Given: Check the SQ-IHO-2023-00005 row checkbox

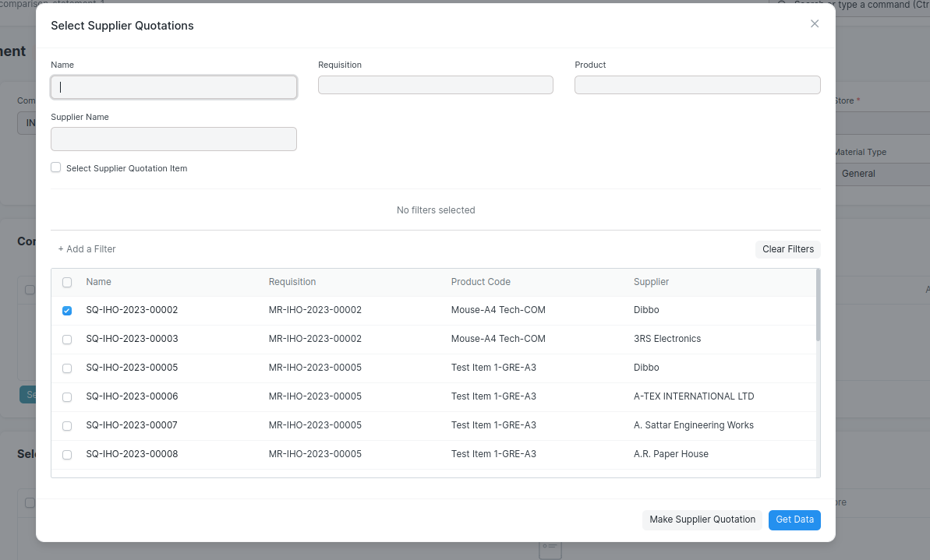Looking at the screenshot, I should (67, 368).
